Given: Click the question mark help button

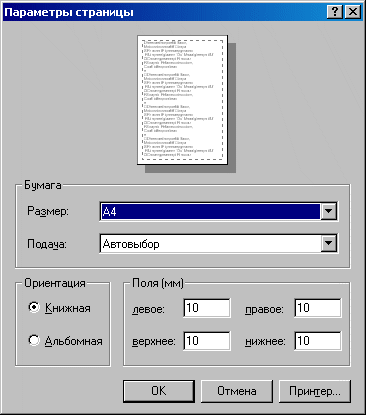Looking at the screenshot, I should (x=334, y=12).
